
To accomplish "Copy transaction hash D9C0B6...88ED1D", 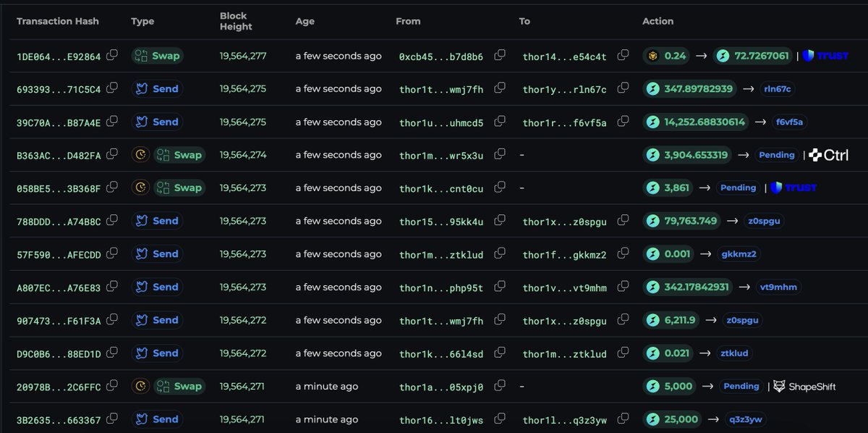I will (112, 353).
